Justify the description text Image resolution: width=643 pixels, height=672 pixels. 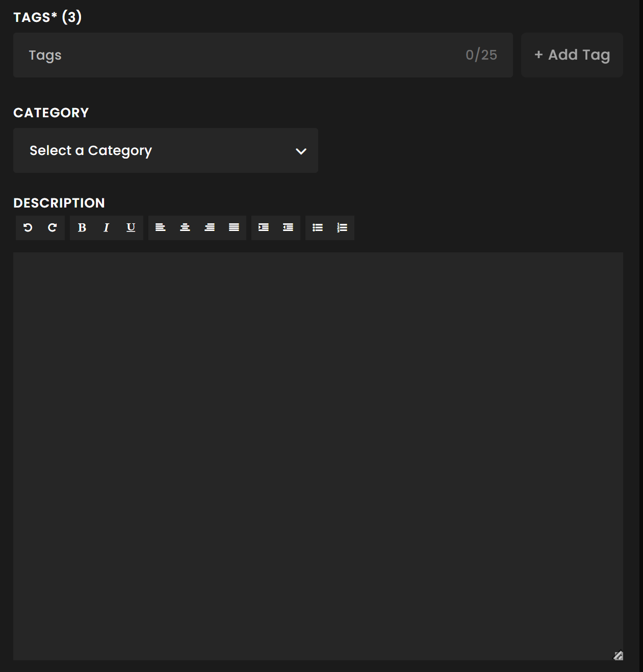(x=234, y=227)
